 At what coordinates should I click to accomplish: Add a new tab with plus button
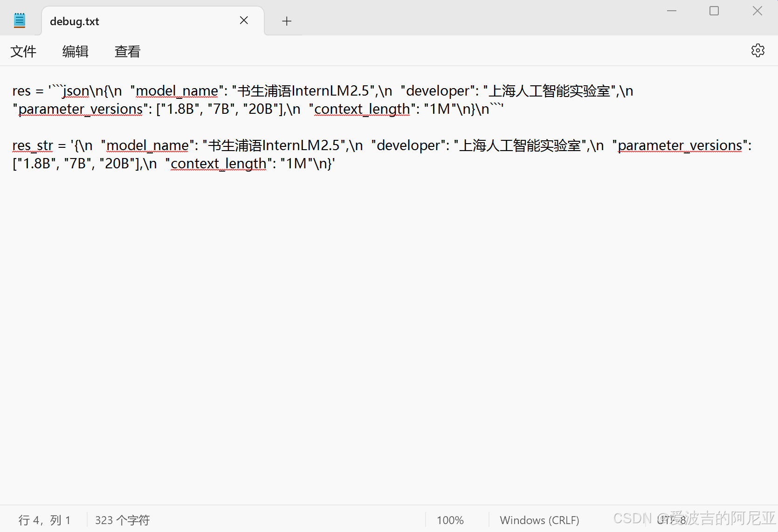287,21
